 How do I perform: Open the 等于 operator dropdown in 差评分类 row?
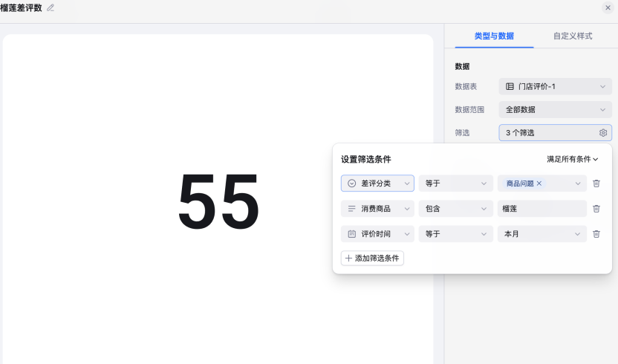[455, 183]
